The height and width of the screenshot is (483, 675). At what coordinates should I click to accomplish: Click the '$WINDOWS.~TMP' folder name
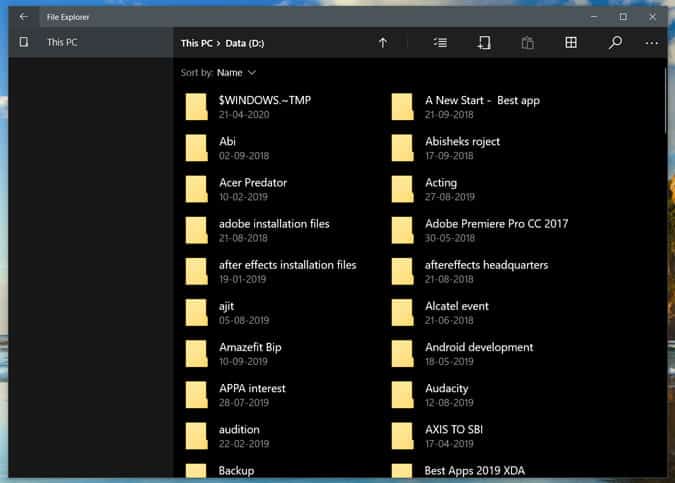265,100
